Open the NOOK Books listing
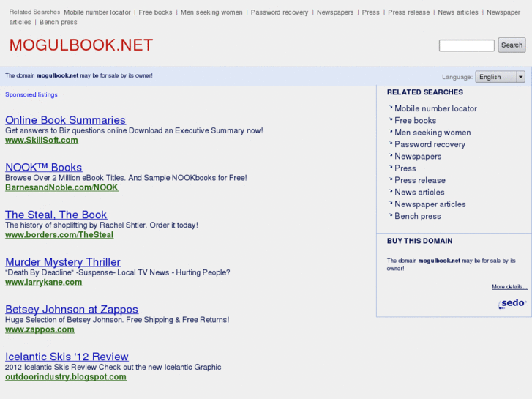The image size is (532, 399). (43, 168)
